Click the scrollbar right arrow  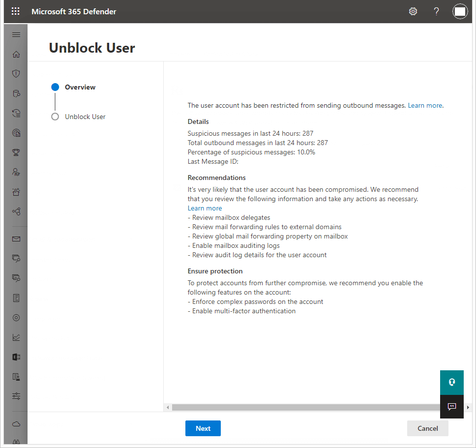coord(468,407)
